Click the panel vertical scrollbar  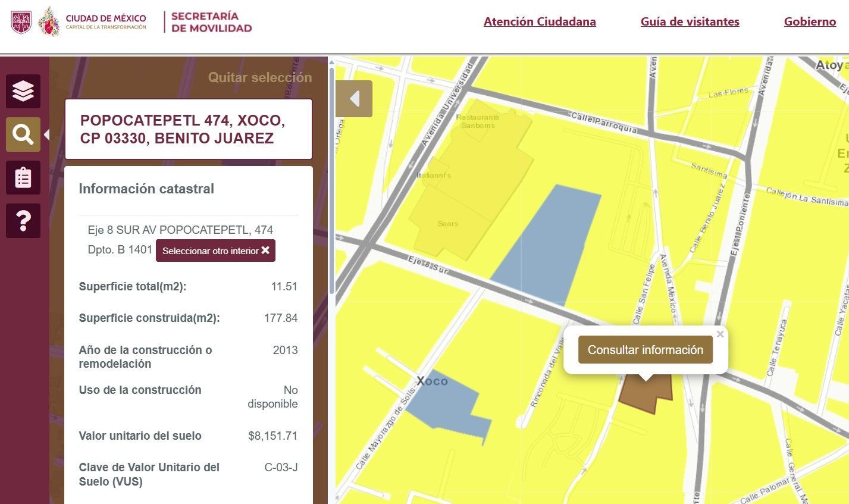332,179
